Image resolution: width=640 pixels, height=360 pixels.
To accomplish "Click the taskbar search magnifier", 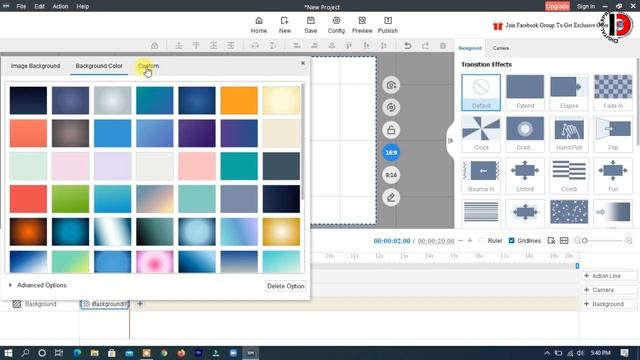I will coord(25,353).
